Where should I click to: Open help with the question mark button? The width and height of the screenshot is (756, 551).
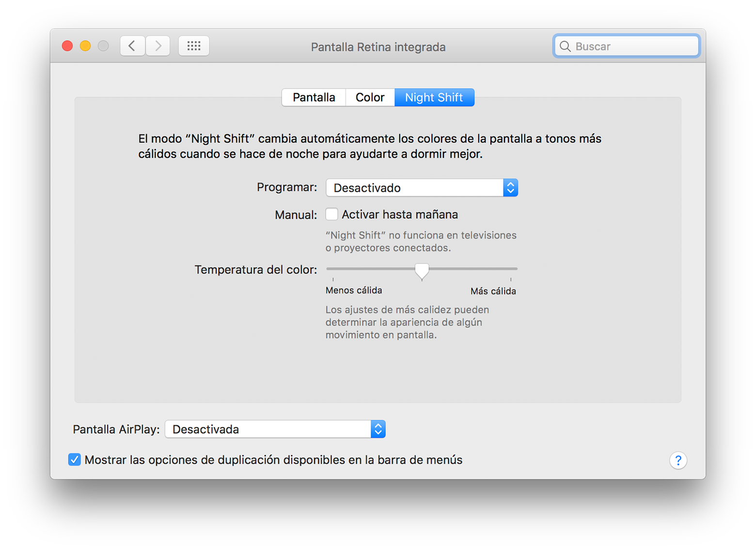point(678,460)
